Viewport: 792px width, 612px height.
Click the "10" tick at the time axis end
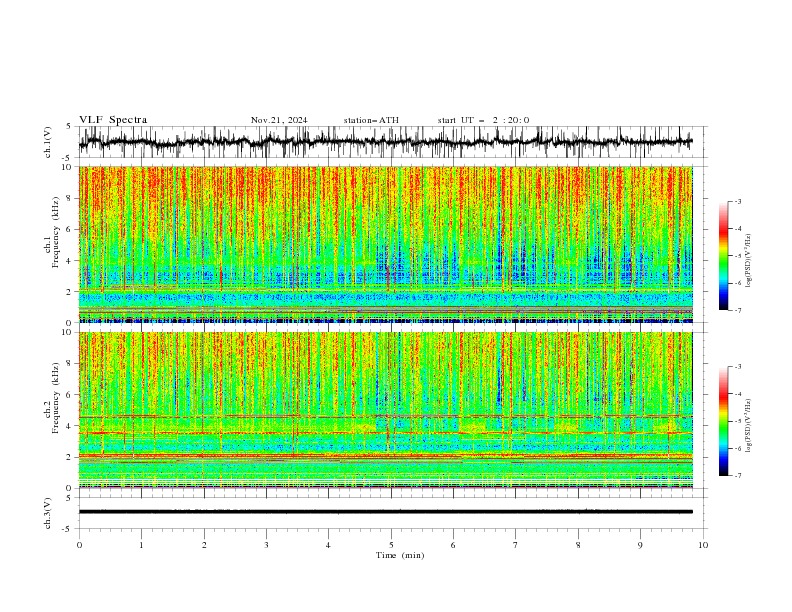(x=703, y=545)
